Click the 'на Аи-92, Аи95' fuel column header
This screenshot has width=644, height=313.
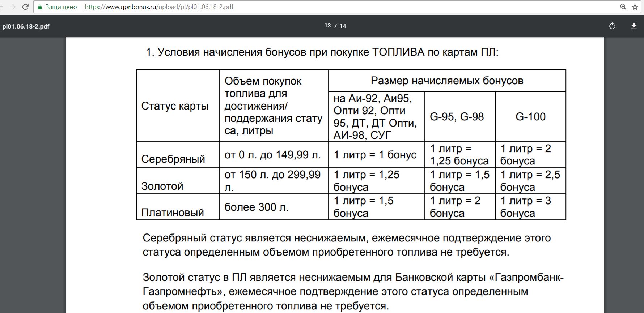point(377,116)
